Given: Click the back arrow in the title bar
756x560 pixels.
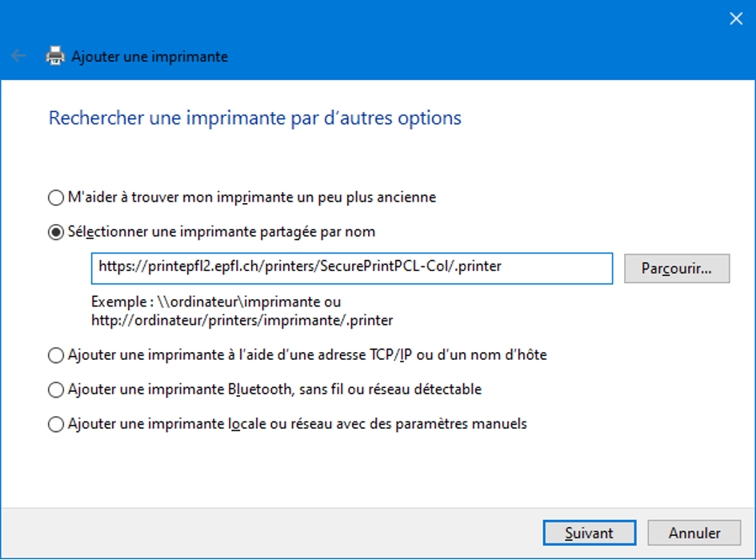Looking at the screenshot, I should point(18,56).
